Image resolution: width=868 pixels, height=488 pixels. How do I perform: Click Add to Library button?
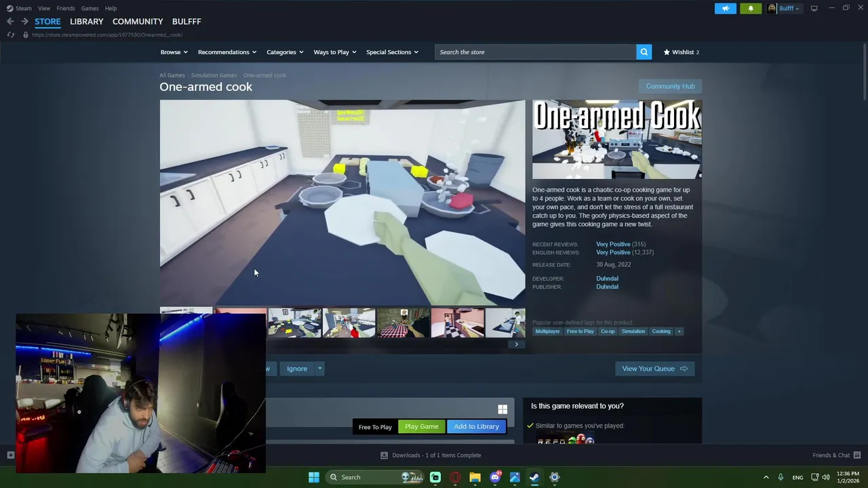(476, 426)
